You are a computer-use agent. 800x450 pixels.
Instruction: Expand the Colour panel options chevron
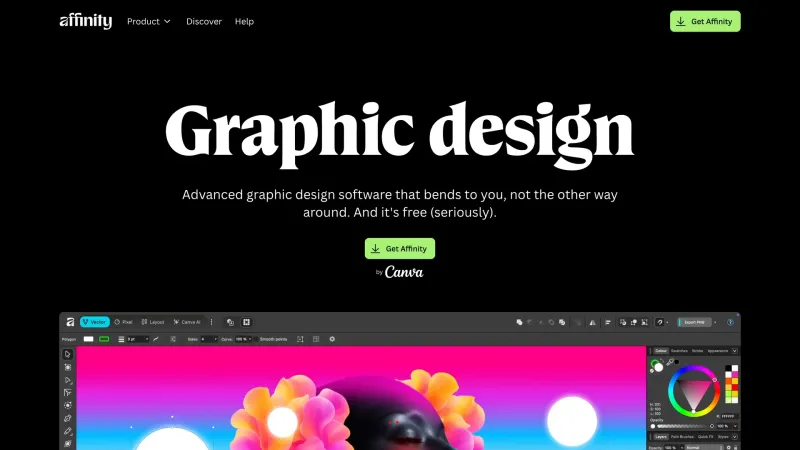click(735, 351)
